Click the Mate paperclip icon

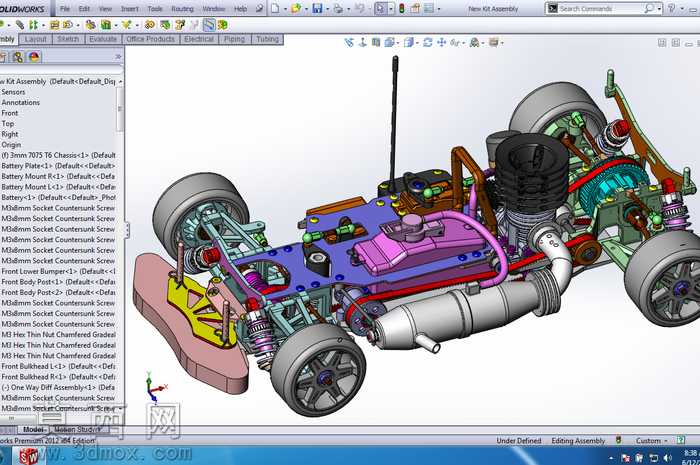click(20, 25)
